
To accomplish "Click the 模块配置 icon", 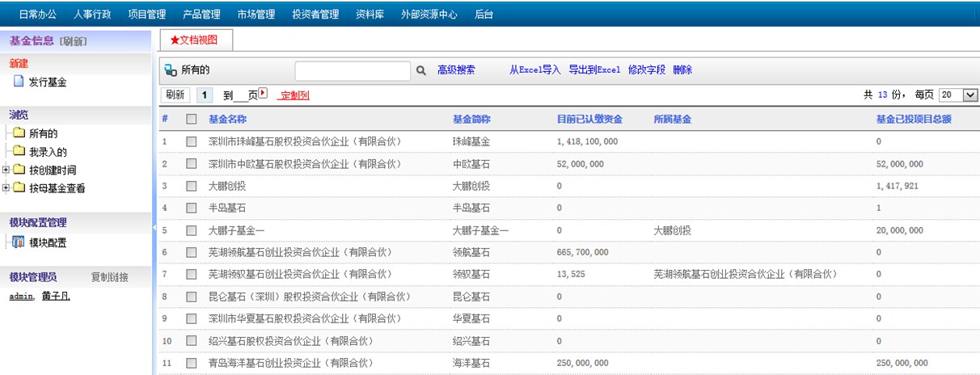I will coord(19,242).
